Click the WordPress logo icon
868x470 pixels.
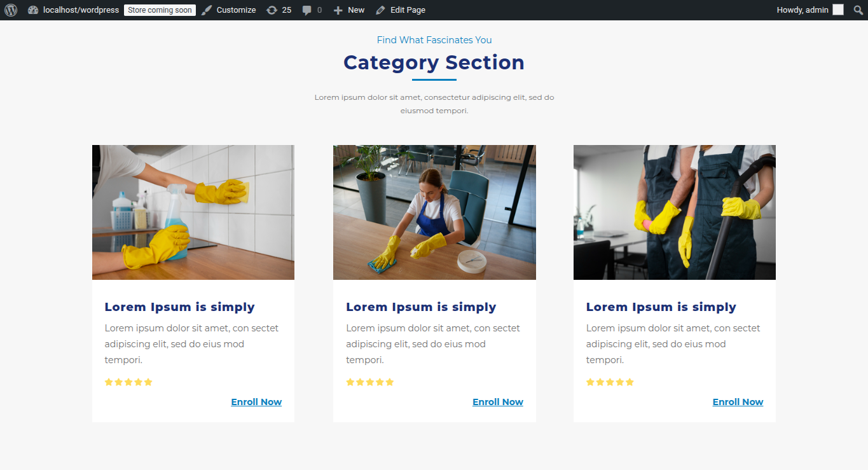[11, 10]
